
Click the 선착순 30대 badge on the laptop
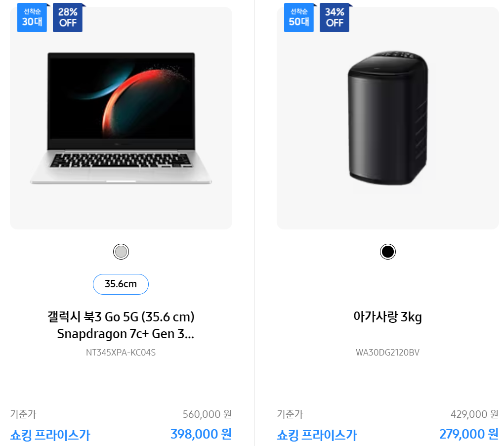(x=32, y=17)
